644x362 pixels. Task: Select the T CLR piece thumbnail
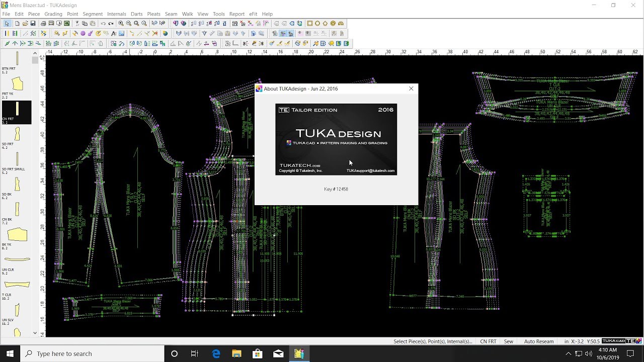(17, 285)
